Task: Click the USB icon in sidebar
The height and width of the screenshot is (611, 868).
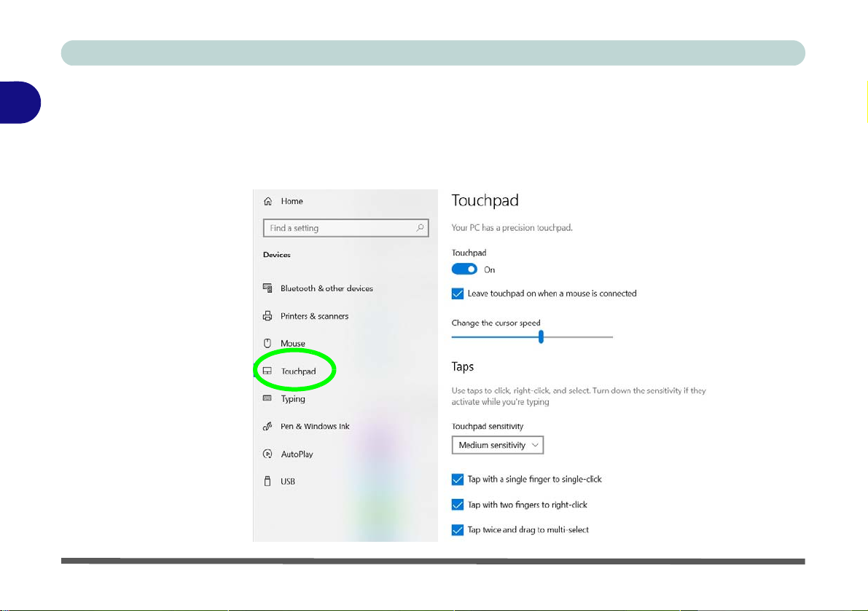Action: click(x=267, y=481)
